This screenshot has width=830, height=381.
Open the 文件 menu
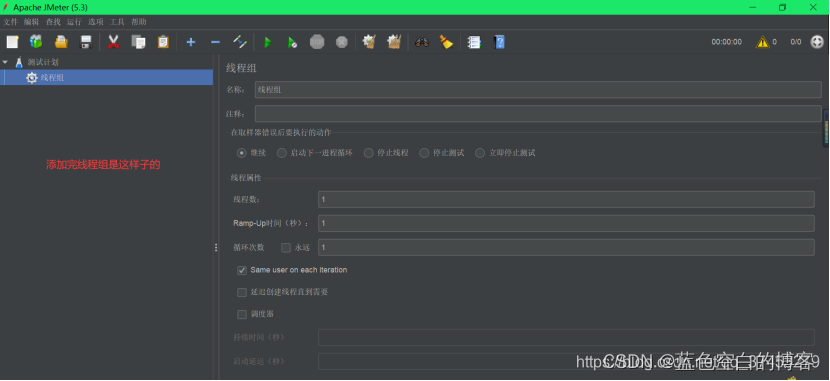click(11, 22)
